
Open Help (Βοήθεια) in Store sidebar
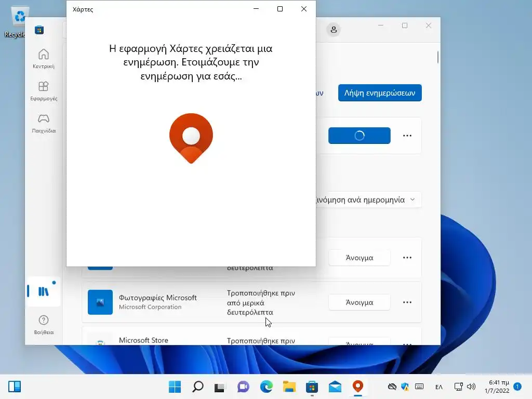click(x=44, y=324)
